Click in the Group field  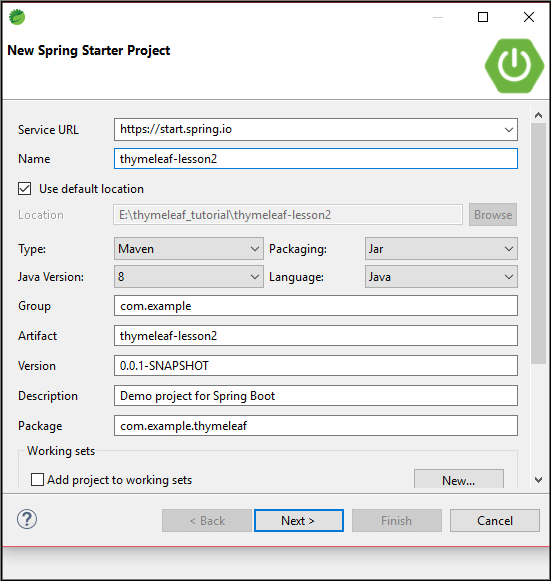(316, 306)
